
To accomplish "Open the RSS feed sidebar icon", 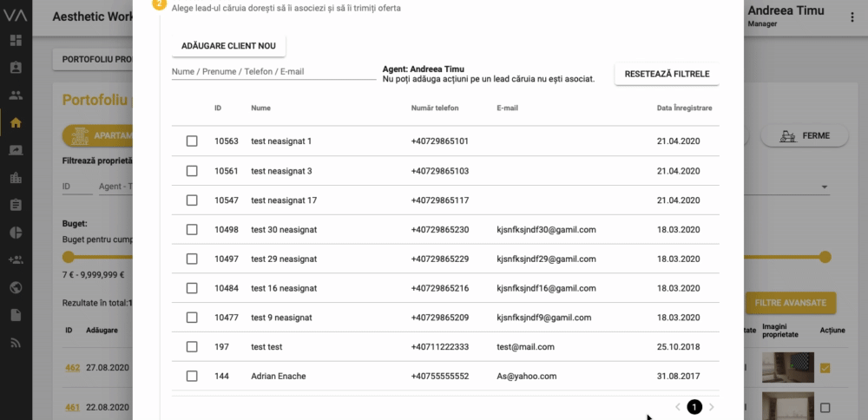I will pos(15,342).
